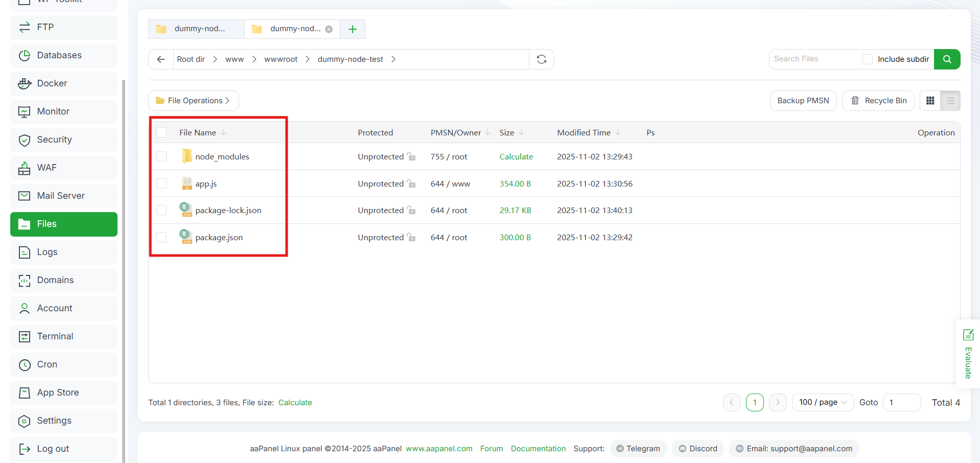Open the Security page
This screenshot has height=463, width=980.
tap(64, 140)
